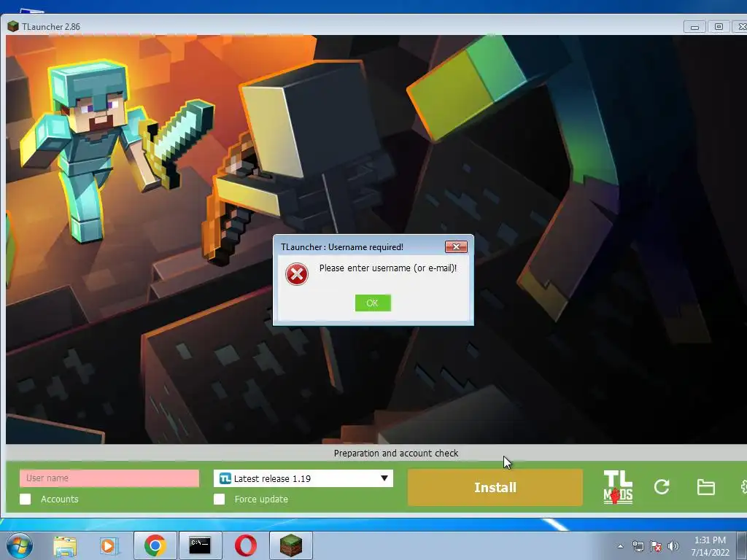Click the Install button

[495, 488]
